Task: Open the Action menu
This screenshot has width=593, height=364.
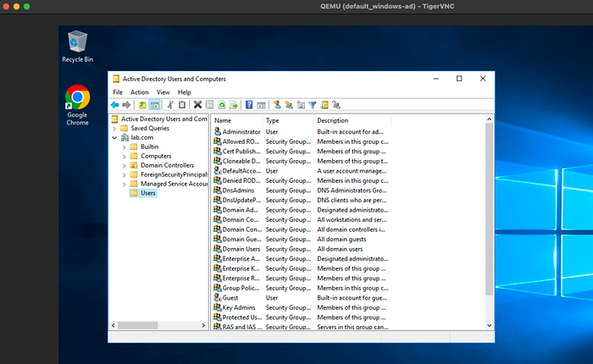Action: (x=140, y=92)
